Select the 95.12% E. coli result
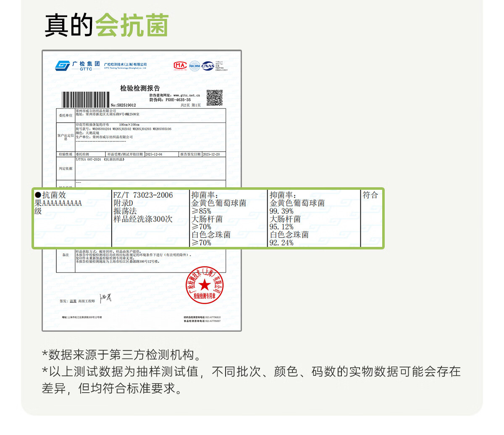 tap(281, 227)
